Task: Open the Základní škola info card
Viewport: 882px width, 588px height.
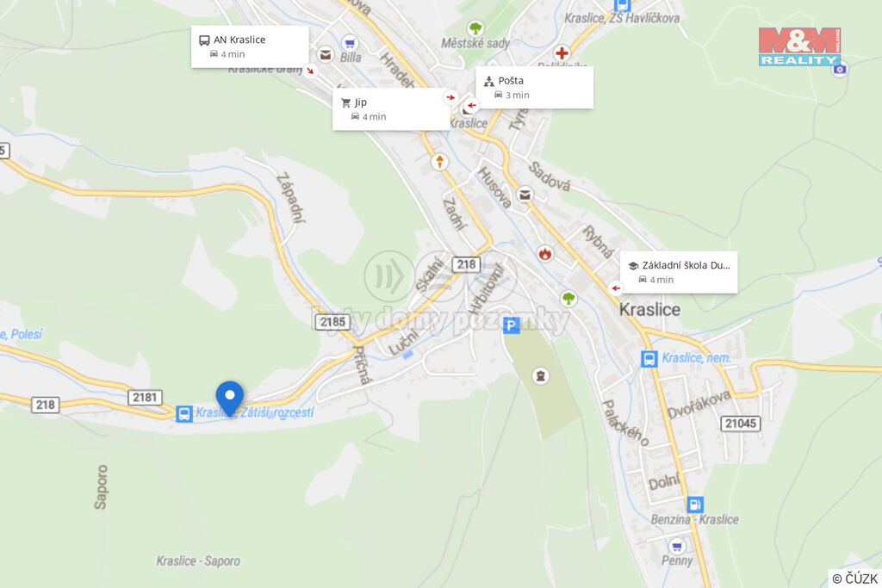Action: click(679, 272)
